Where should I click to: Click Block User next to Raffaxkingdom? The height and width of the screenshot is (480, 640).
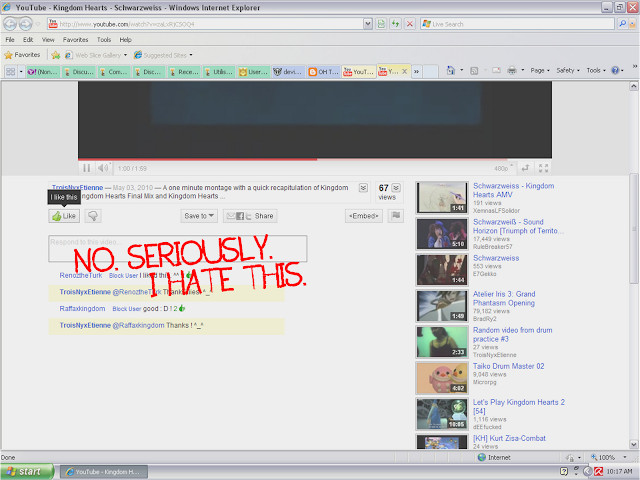coord(127,309)
